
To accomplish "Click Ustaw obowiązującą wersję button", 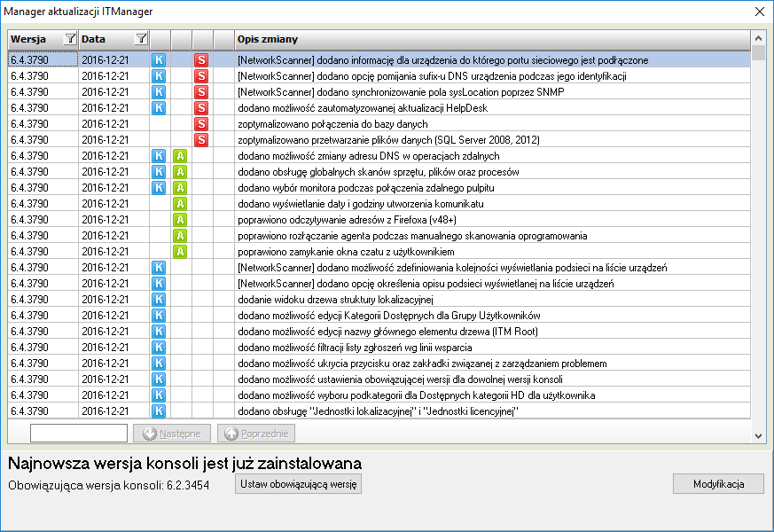I will pos(298,484).
